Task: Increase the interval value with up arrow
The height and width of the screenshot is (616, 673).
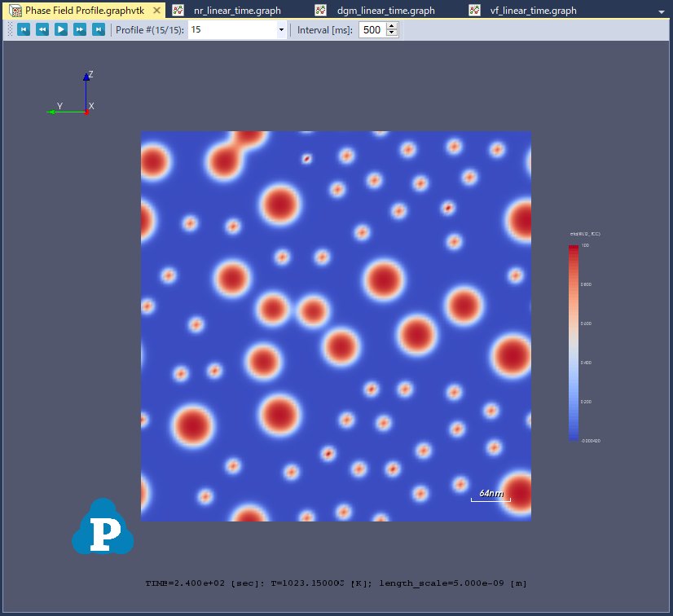Action: 392,26
